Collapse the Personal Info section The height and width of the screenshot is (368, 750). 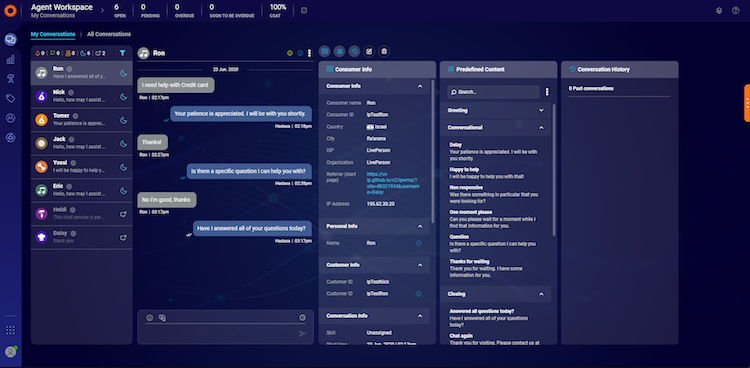420,226
